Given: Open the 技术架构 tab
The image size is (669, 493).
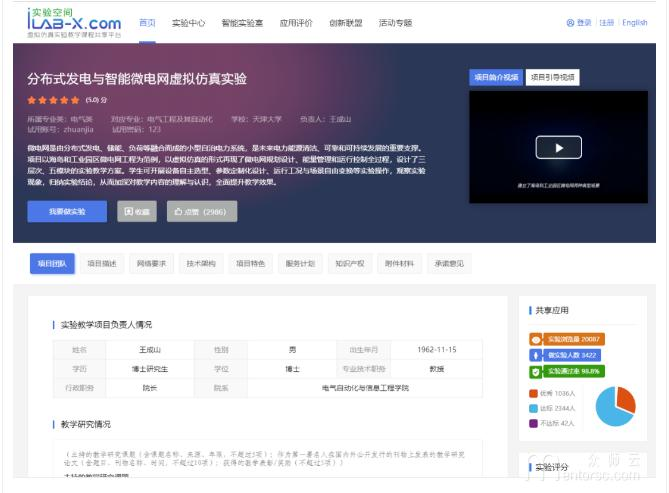Looking at the screenshot, I should point(200,264).
